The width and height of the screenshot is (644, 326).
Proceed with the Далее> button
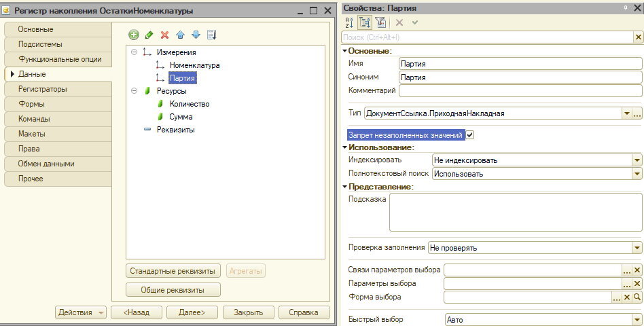tap(192, 312)
